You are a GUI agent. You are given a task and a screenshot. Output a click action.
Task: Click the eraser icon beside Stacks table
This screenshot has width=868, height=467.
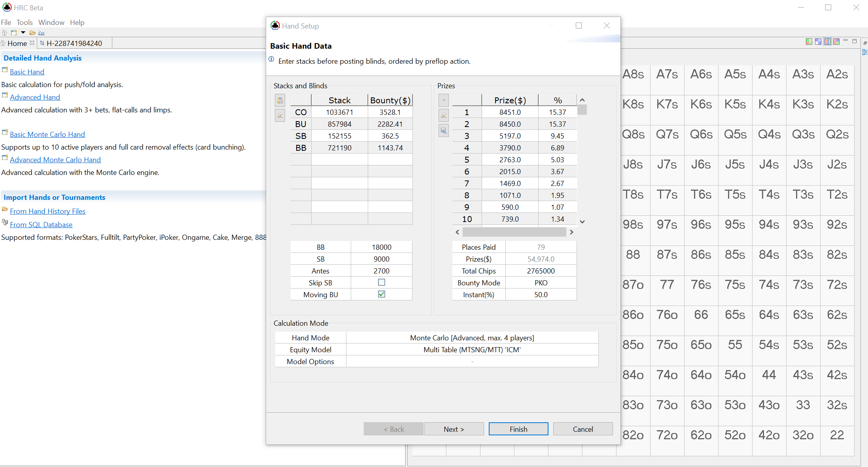[280, 115]
